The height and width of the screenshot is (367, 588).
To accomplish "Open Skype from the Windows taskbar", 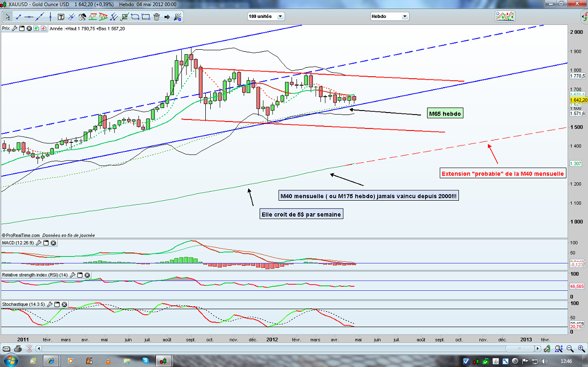I will [x=145, y=360].
